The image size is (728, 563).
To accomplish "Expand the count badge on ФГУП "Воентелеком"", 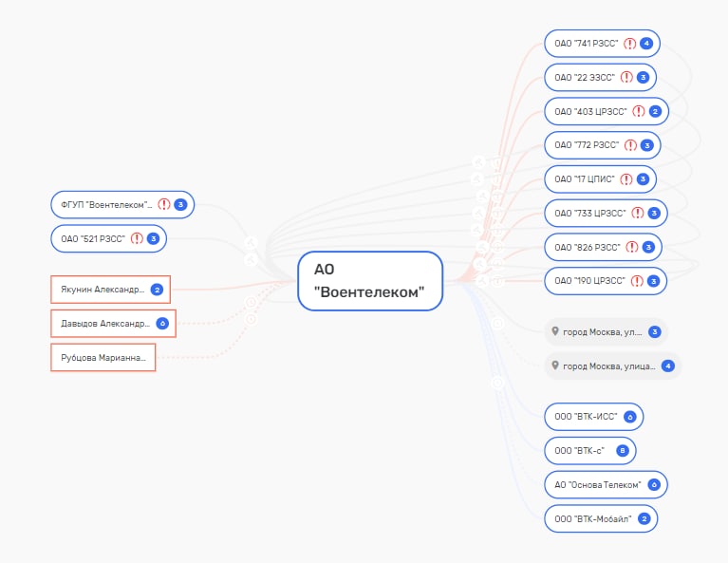I will pos(180,204).
